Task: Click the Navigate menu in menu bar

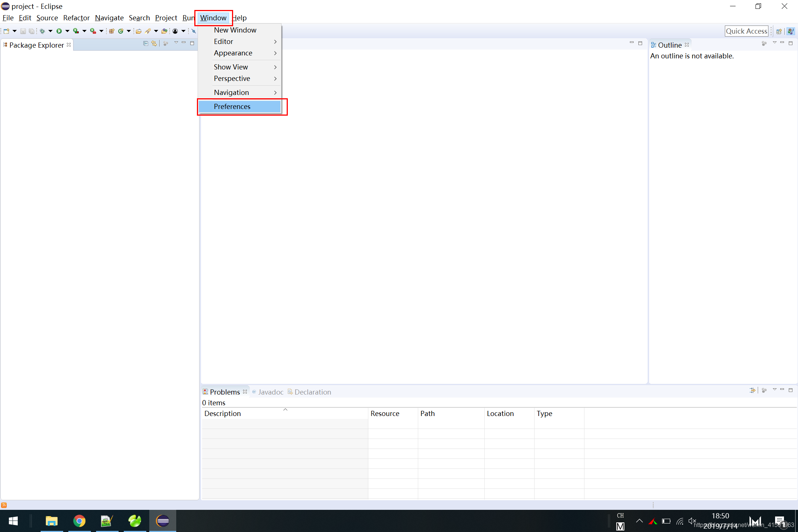Action: (x=109, y=17)
